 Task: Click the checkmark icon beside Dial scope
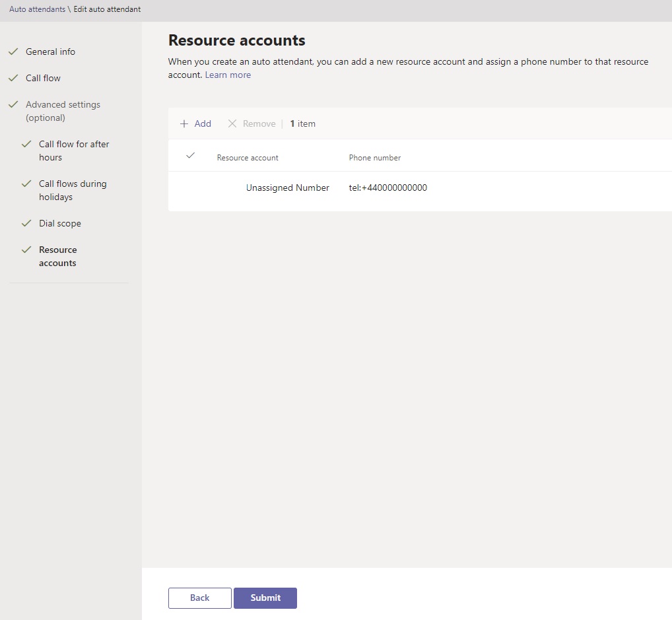pyautogui.click(x=26, y=223)
